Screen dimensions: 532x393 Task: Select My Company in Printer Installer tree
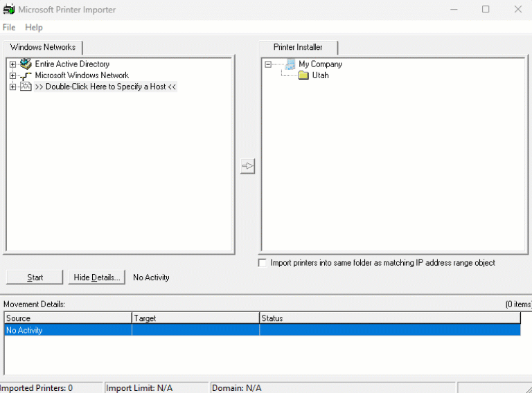(x=320, y=64)
